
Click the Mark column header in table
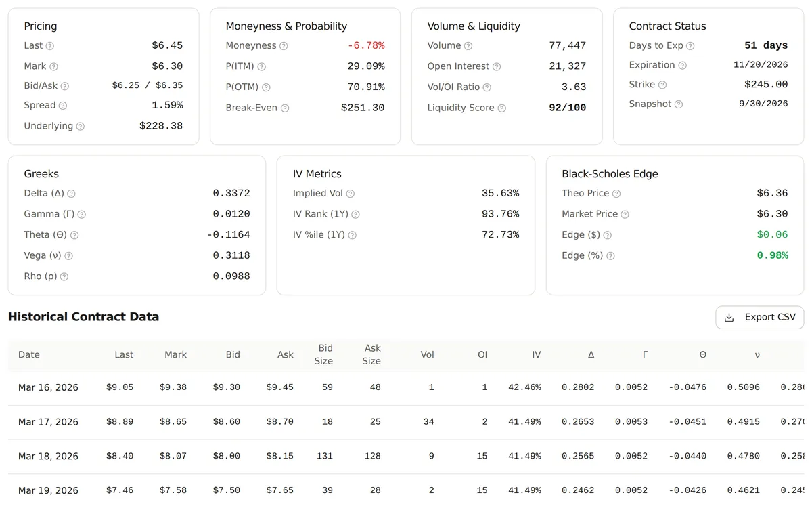(176, 354)
